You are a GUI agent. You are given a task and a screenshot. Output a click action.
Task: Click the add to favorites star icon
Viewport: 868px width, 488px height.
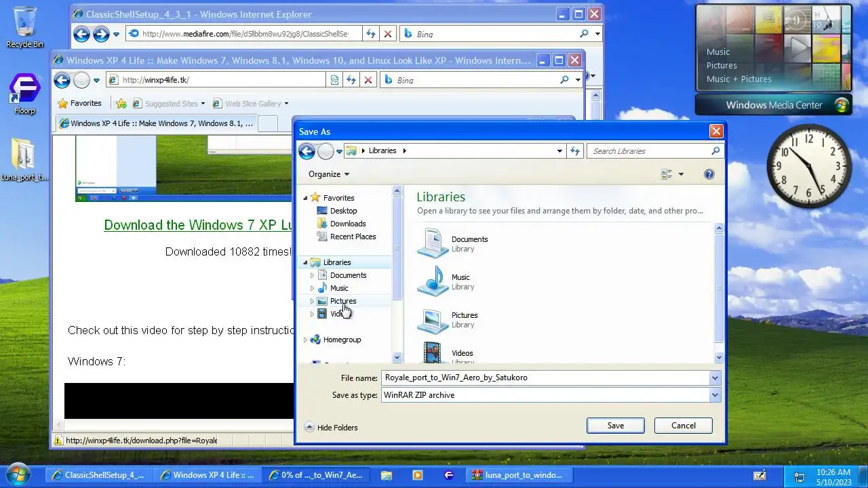(x=121, y=104)
